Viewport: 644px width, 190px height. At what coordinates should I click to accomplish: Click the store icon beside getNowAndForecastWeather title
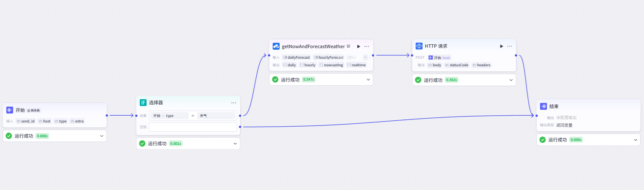click(349, 46)
